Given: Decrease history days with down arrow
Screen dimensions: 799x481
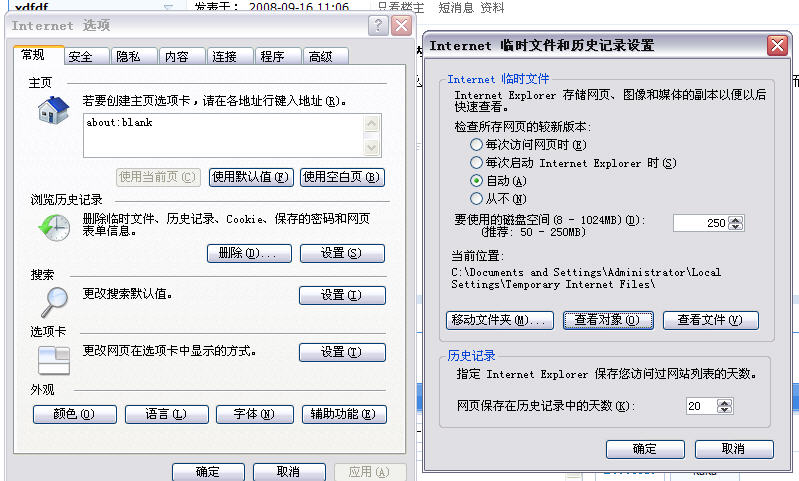Looking at the screenshot, I should (x=725, y=410).
